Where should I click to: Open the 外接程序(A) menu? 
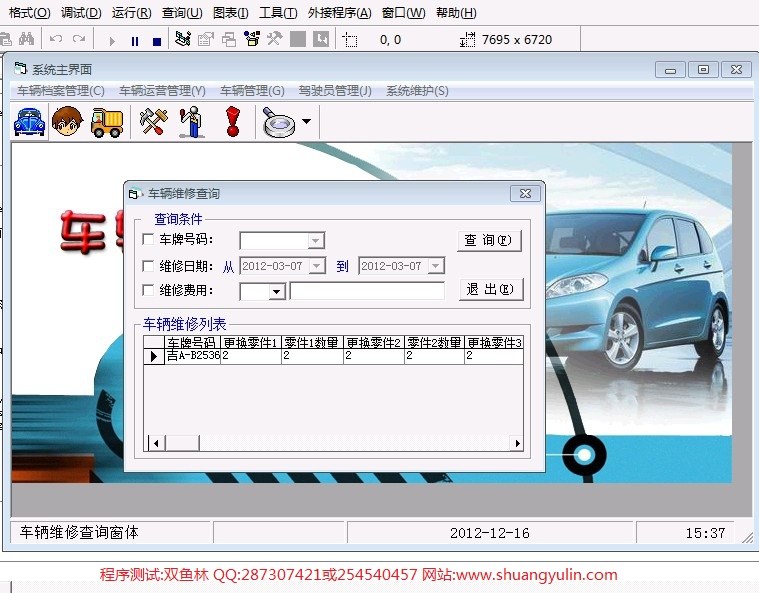coord(340,13)
